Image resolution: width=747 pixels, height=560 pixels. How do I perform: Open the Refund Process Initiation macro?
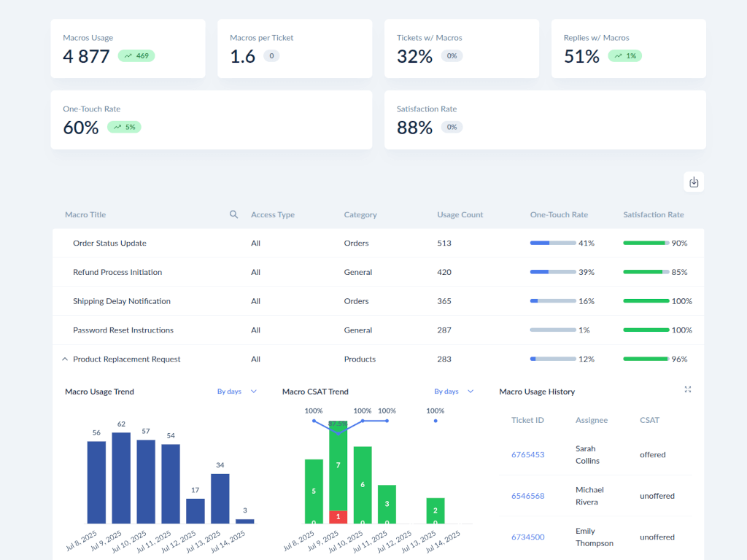117,272
